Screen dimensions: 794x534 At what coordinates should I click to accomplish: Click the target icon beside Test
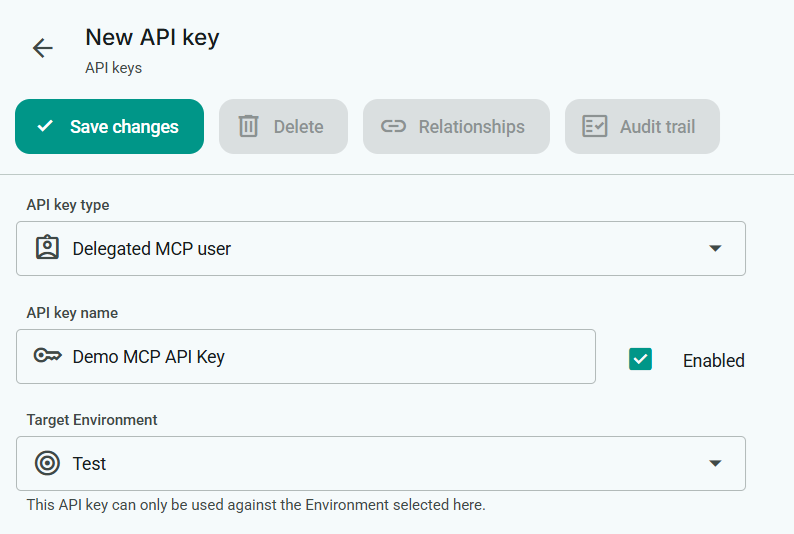[x=47, y=463]
